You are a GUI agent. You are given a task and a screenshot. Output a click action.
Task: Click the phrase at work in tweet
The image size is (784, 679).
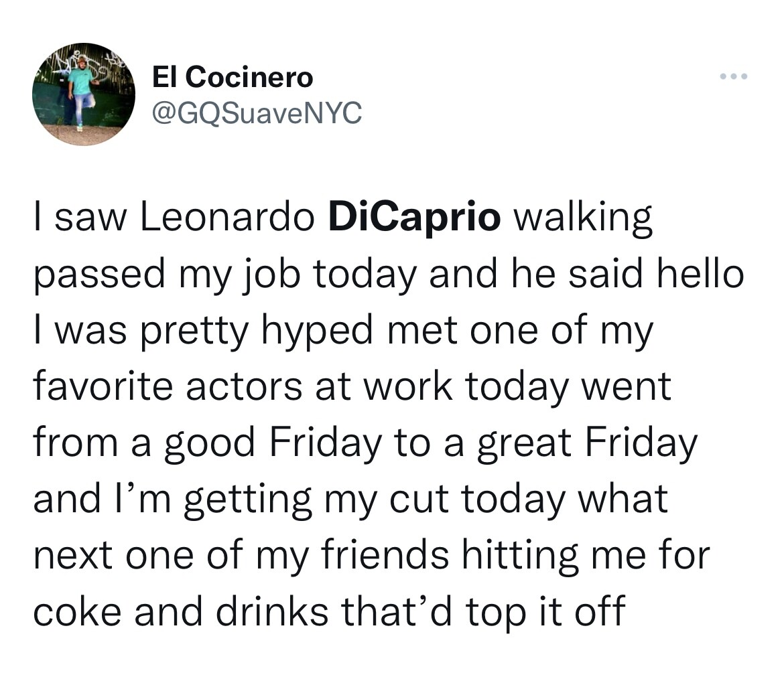click(x=384, y=386)
